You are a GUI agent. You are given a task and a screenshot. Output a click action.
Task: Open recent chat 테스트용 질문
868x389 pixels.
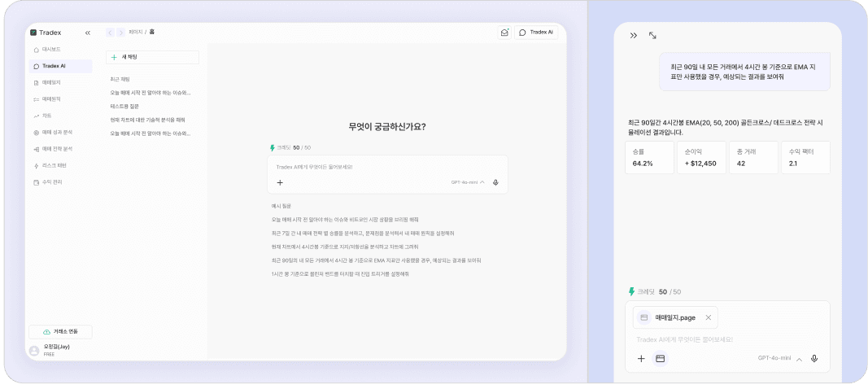coord(125,106)
